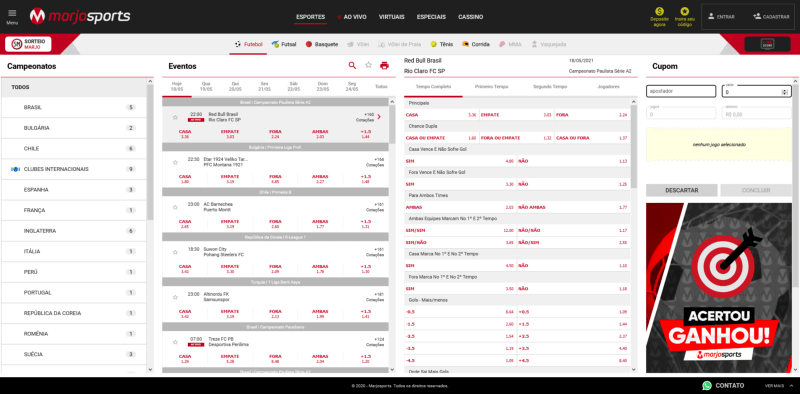Click the DESCARTAR button
Viewport: 800px width, 394px height.
(x=682, y=190)
